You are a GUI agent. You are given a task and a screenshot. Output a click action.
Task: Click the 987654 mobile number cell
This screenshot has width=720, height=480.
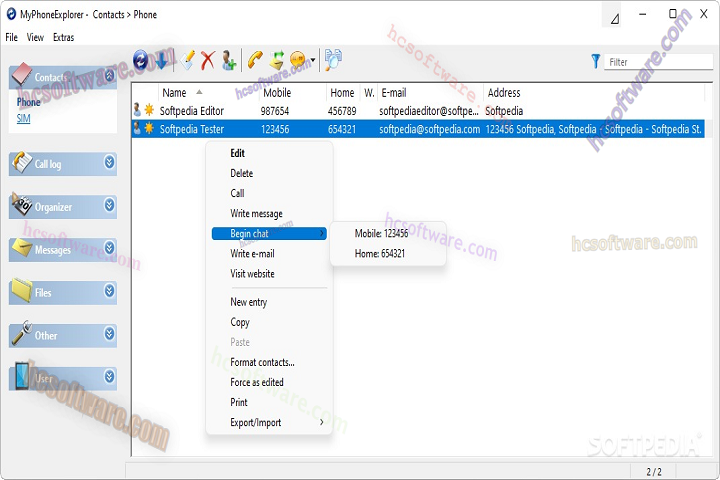click(x=275, y=111)
